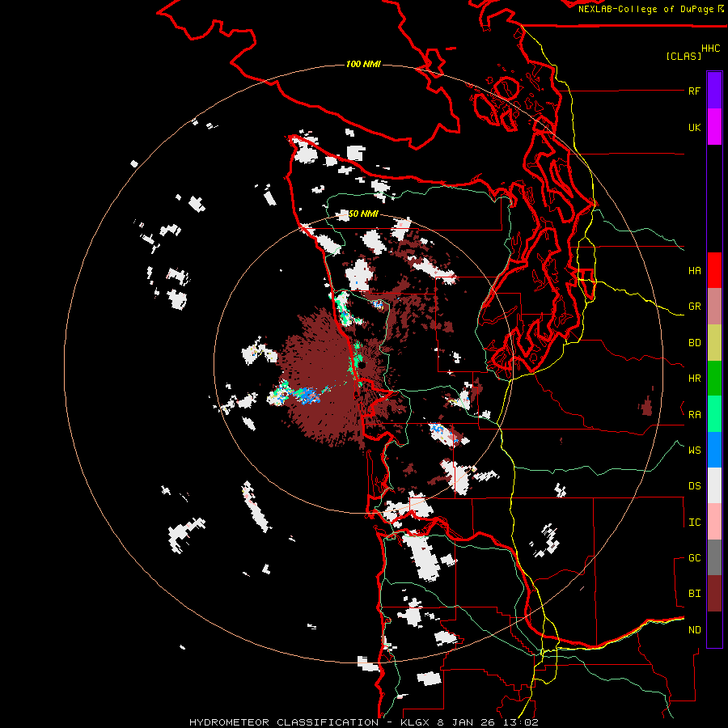Click the UK magenta legend color block

(714, 127)
